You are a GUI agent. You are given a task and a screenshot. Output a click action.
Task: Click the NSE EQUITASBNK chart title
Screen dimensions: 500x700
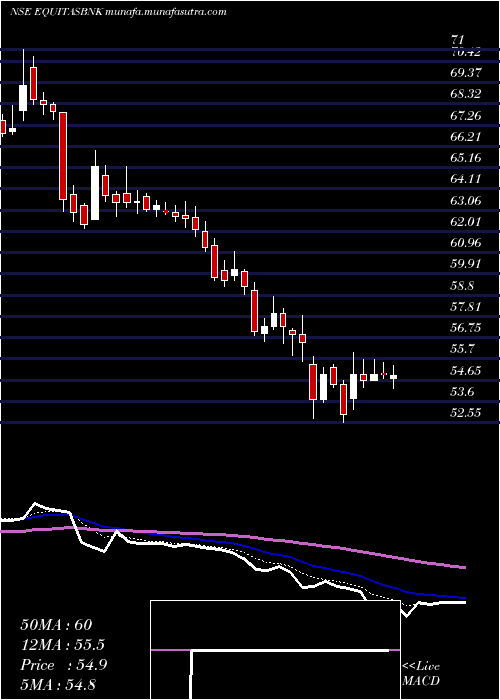(117, 12)
